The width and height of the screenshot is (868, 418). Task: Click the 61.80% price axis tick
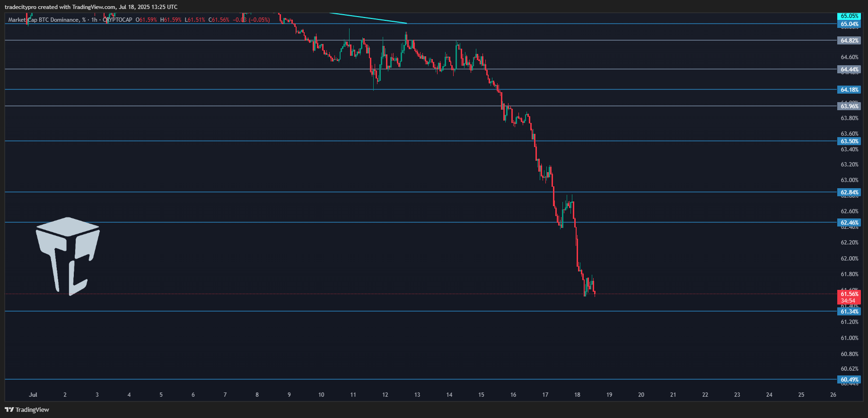849,274
